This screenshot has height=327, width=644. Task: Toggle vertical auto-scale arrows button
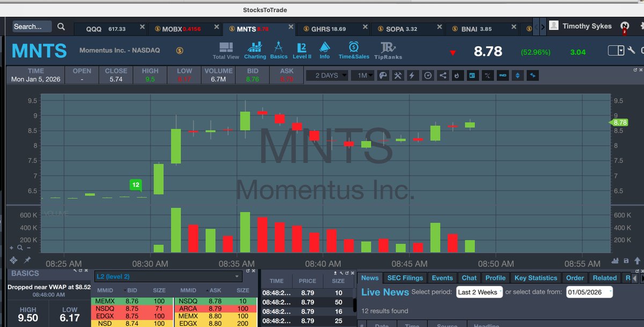click(x=517, y=76)
